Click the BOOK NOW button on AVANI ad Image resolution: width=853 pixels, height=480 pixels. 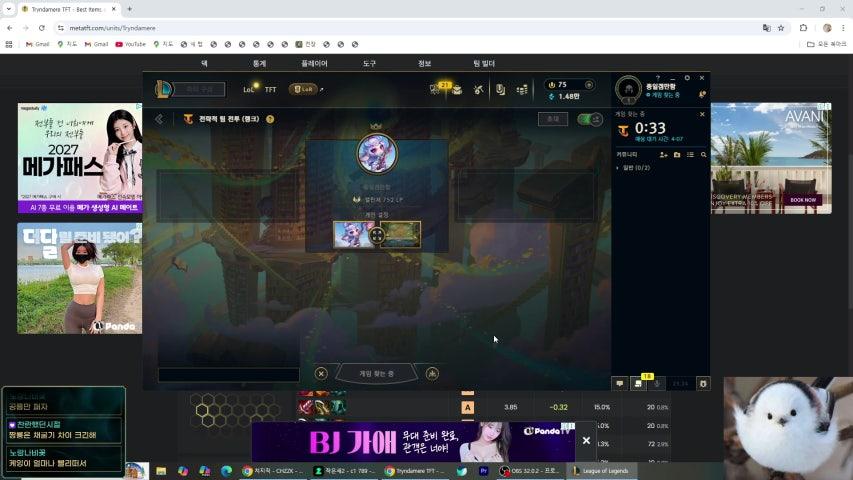803,200
